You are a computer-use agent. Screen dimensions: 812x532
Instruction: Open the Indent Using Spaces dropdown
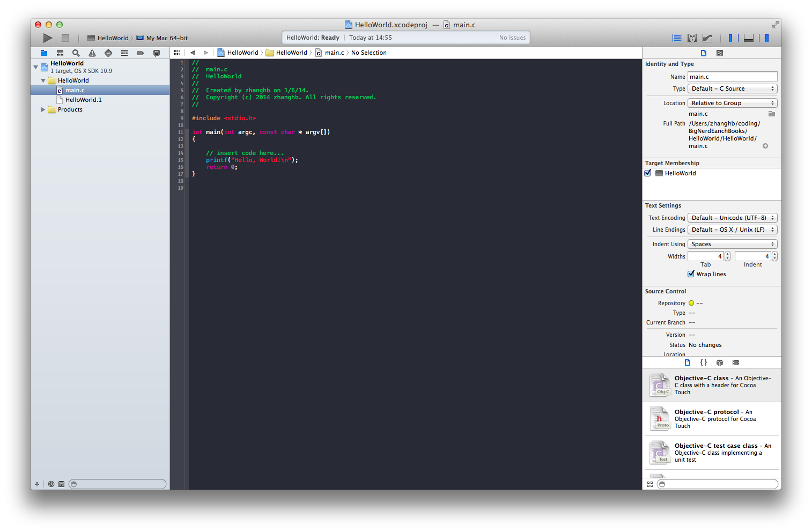pos(733,244)
